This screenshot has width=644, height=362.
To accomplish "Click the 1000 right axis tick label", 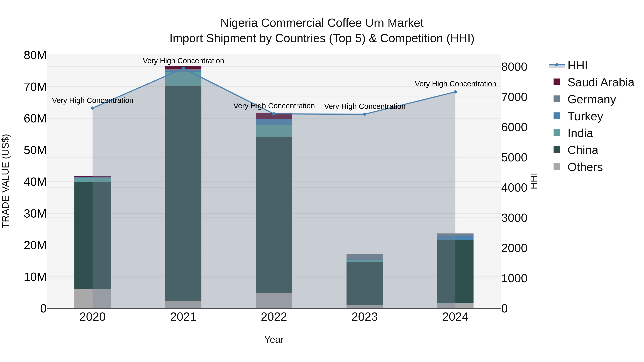I will [x=514, y=278].
